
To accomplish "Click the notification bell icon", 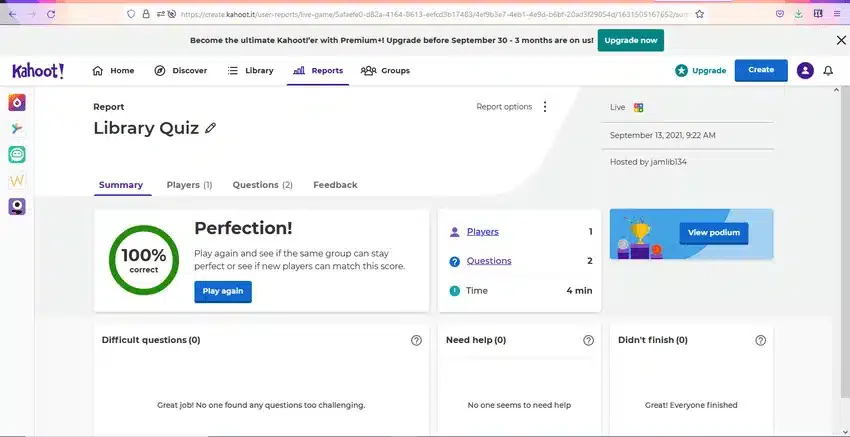I will click(828, 70).
